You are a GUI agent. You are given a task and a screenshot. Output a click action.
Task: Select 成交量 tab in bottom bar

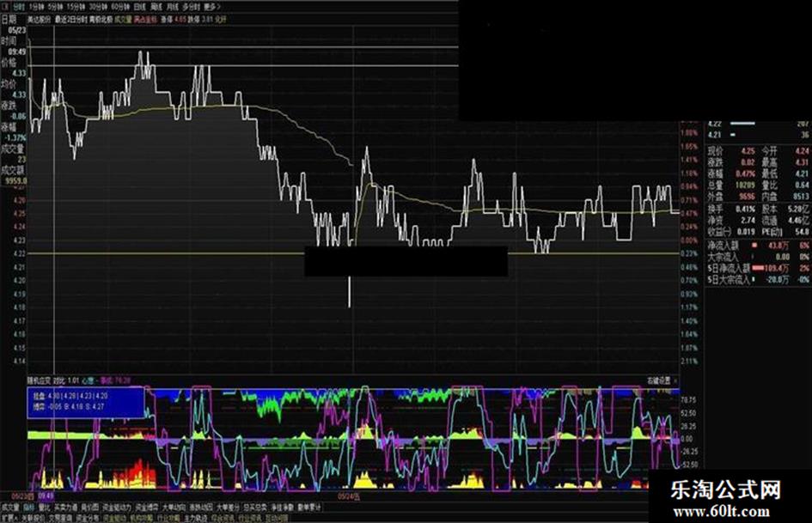9,507
